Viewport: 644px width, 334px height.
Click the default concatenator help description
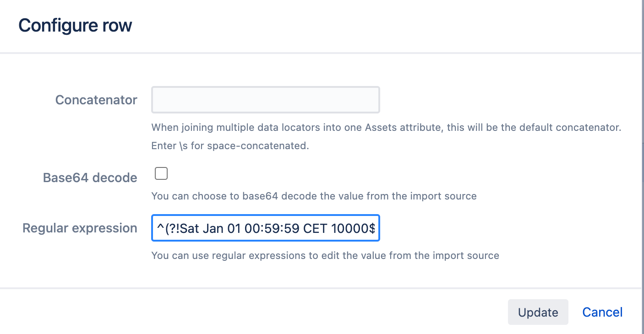tap(386, 127)
